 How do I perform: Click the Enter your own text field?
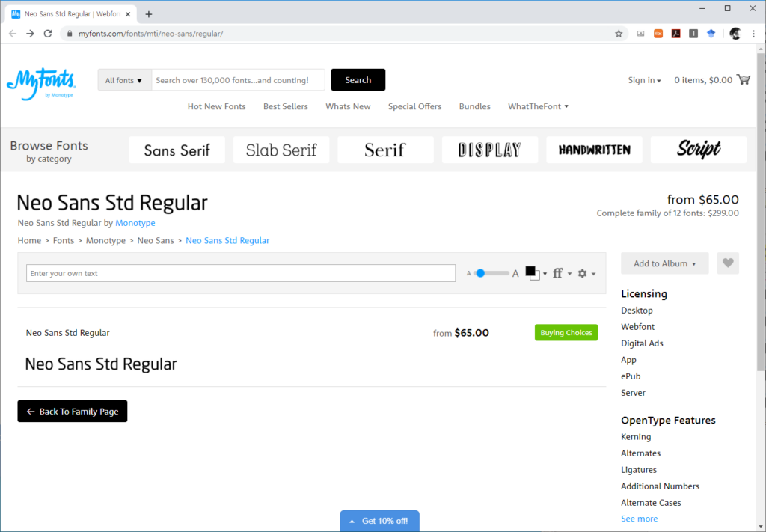(x=240, y=274)
